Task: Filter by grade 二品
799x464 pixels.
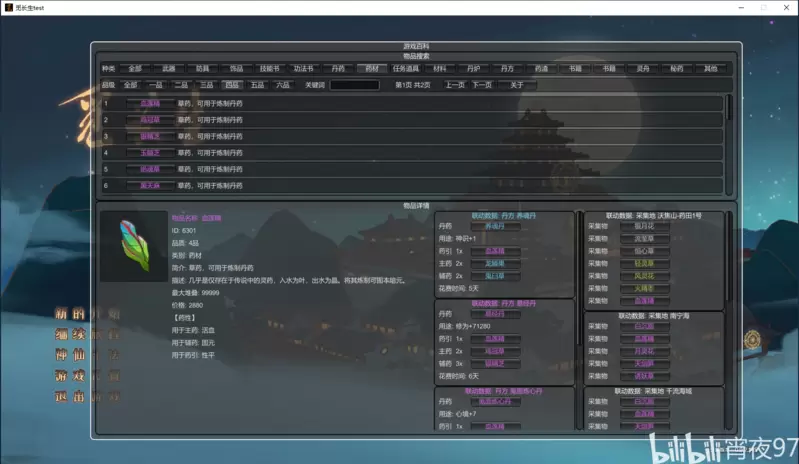Action: point(181,85)
